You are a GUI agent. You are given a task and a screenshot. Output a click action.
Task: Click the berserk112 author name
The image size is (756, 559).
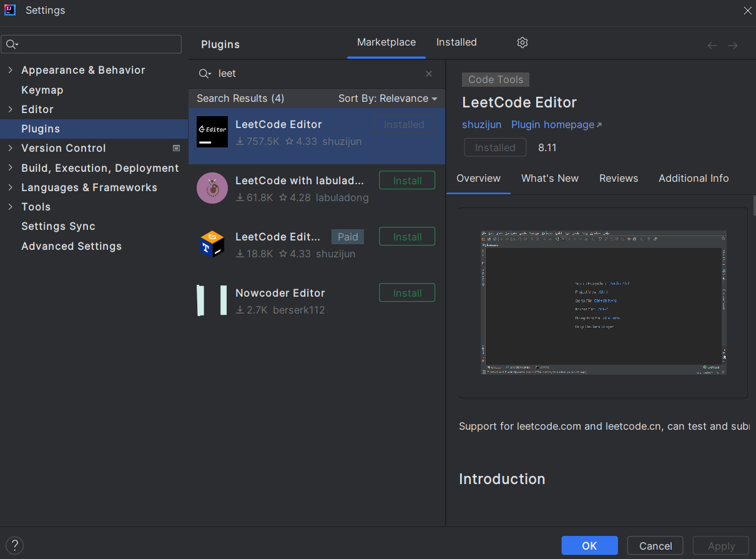click(x=299, y=310)
